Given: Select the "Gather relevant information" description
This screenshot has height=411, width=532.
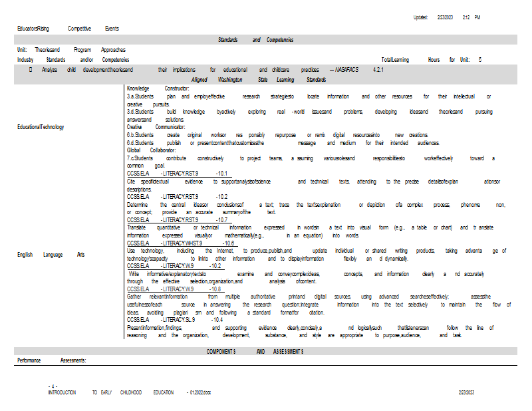Looking at the screenshot, I should 319,305.
